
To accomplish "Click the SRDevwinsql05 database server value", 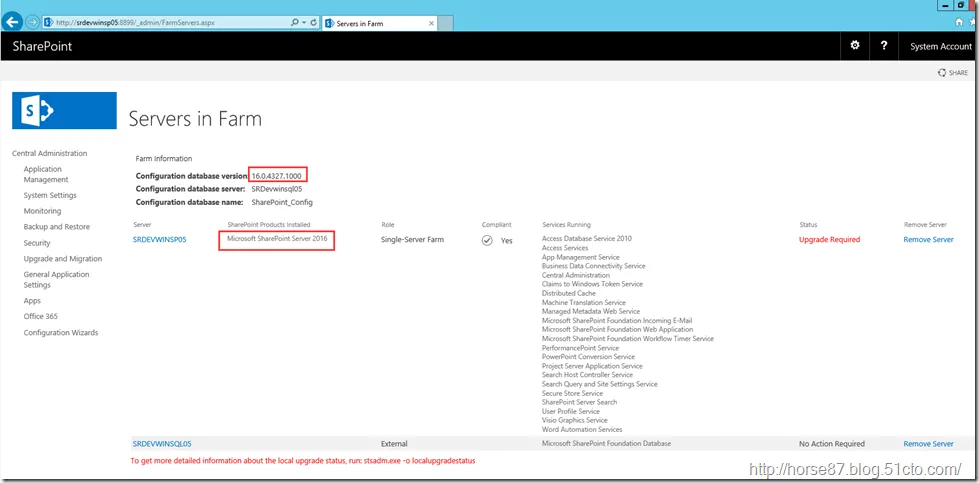I will (277, 188).
